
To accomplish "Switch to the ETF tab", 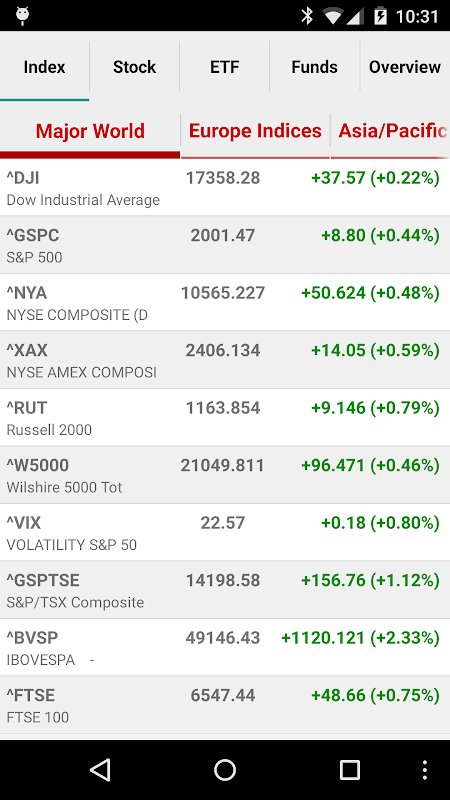I will click(x=224, y=67).
